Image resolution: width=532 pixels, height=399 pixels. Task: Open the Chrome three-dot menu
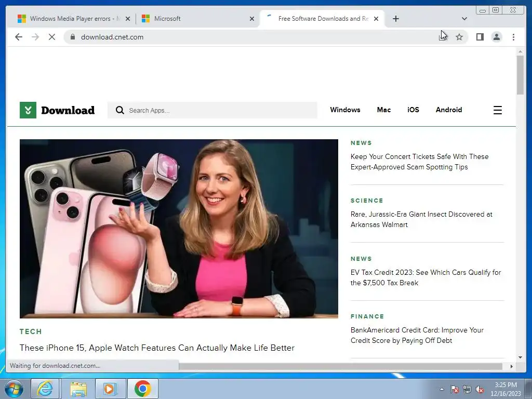click(513, 37)
